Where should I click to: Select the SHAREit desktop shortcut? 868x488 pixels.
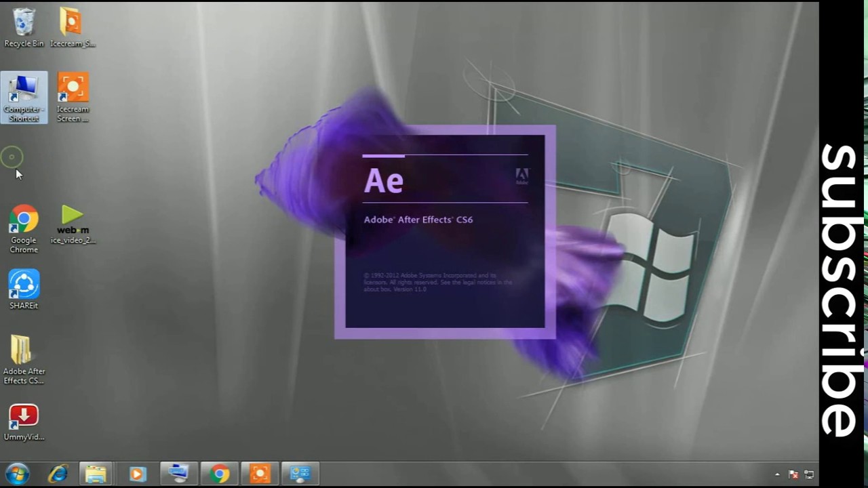(x=24, y=290)
